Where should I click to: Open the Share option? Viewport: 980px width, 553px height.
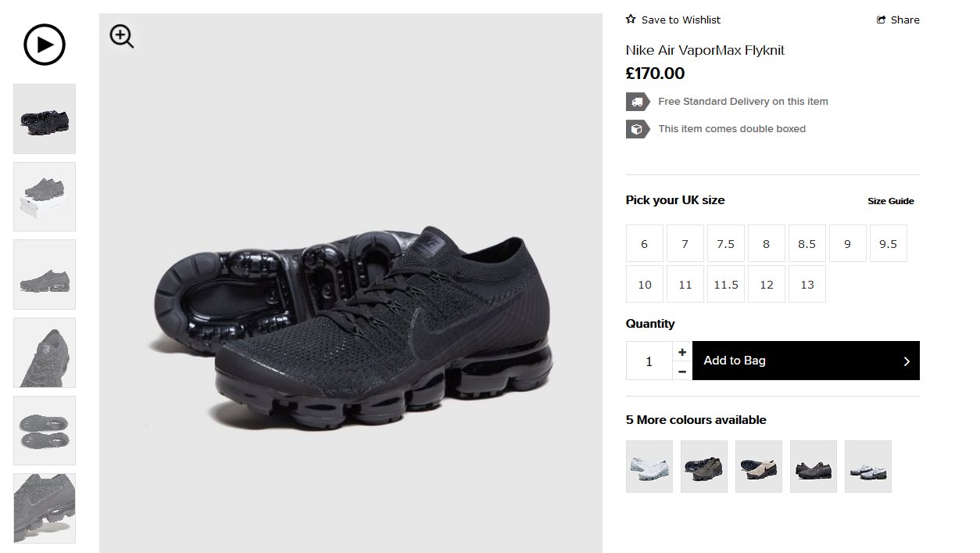coord(898,20)
